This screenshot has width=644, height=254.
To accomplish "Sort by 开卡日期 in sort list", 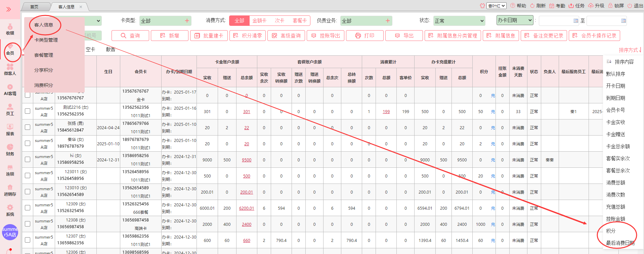I will [x=615, y=86].
